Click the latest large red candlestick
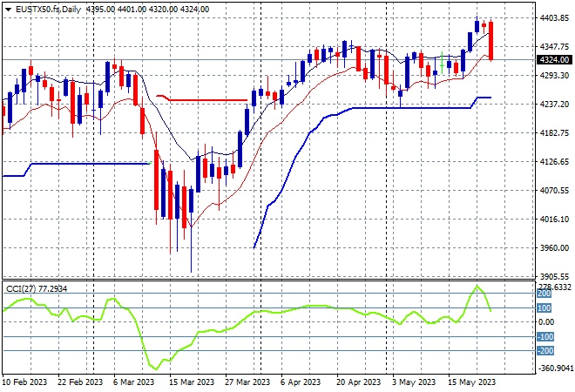The height and width of the screenshot is (392, 575). pos(491,40)
